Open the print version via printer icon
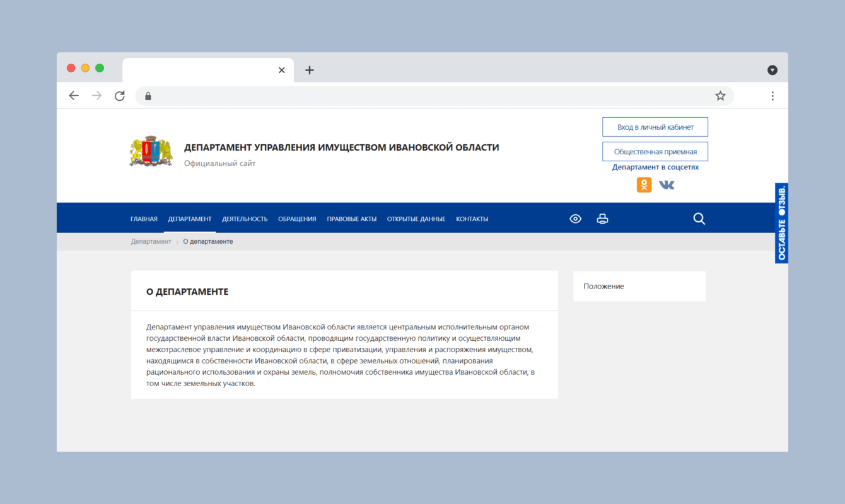Image resolution: width=845 pixels, height=504 pixels. coord(602,219)
